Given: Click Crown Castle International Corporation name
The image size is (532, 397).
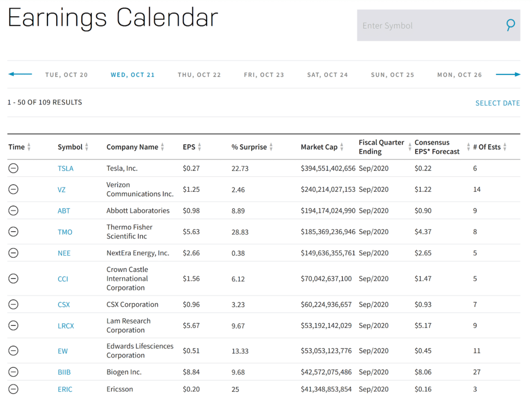Looking at the screenshot, I should [x=127, y=279].
